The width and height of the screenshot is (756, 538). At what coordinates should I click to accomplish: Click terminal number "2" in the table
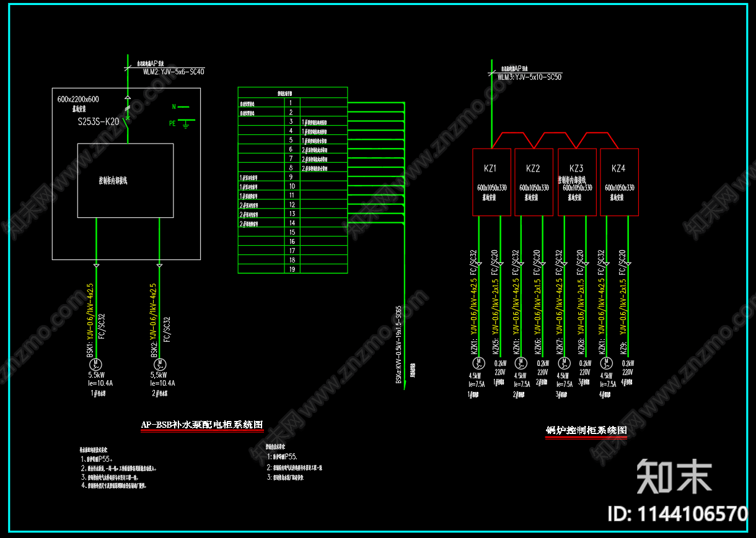click(x=291, y=112)
